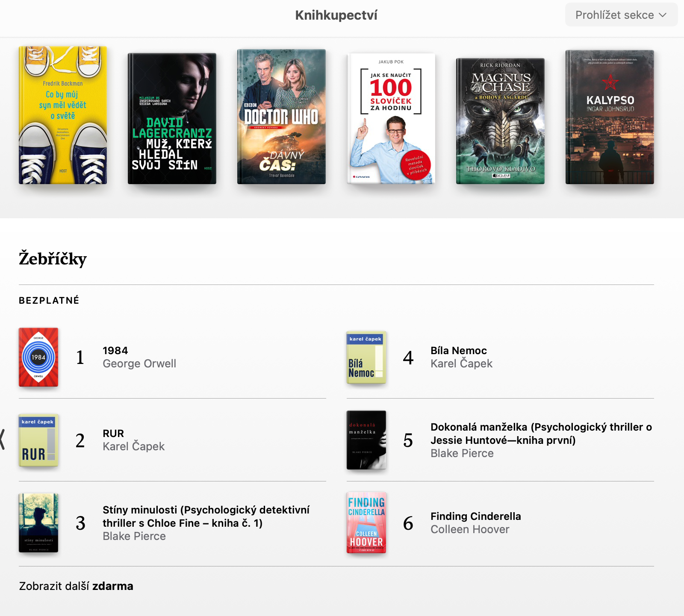Image resolution: width=684 pixels, height=616 pixels.
Task: Click the RUR book cover thumbnail
Action: pyautogui.click(x=38, y=440)
